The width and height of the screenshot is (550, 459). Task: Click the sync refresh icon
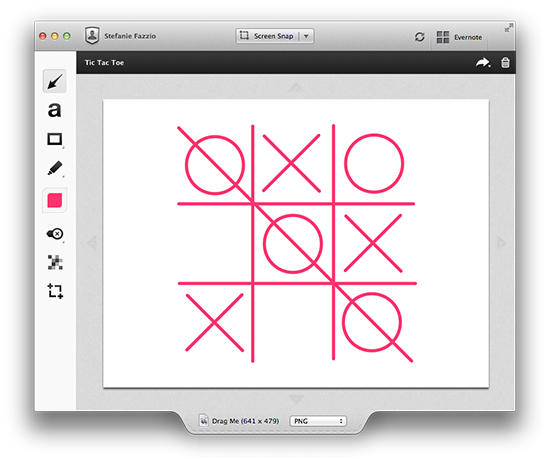tap(420, 37)
